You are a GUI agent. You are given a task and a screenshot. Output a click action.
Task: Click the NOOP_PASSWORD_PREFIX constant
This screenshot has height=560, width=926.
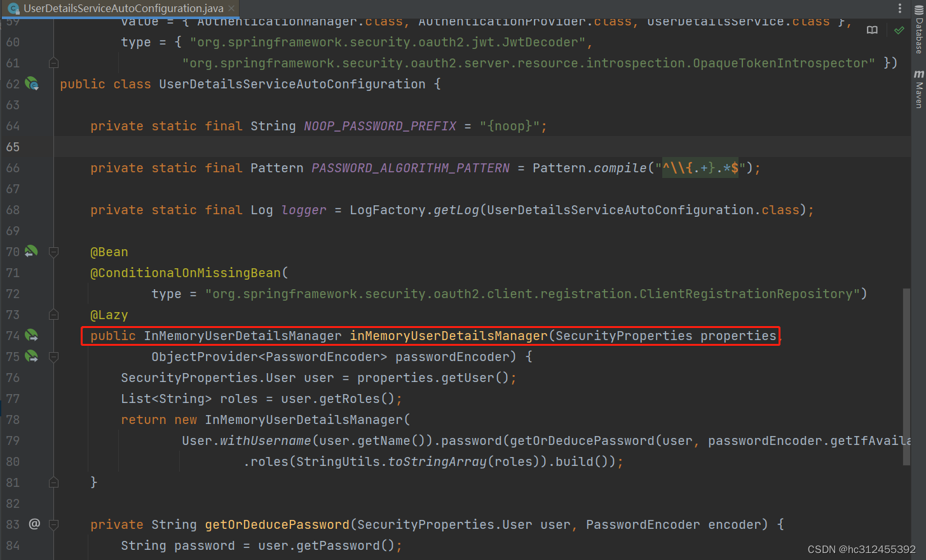tap(380, 126)
